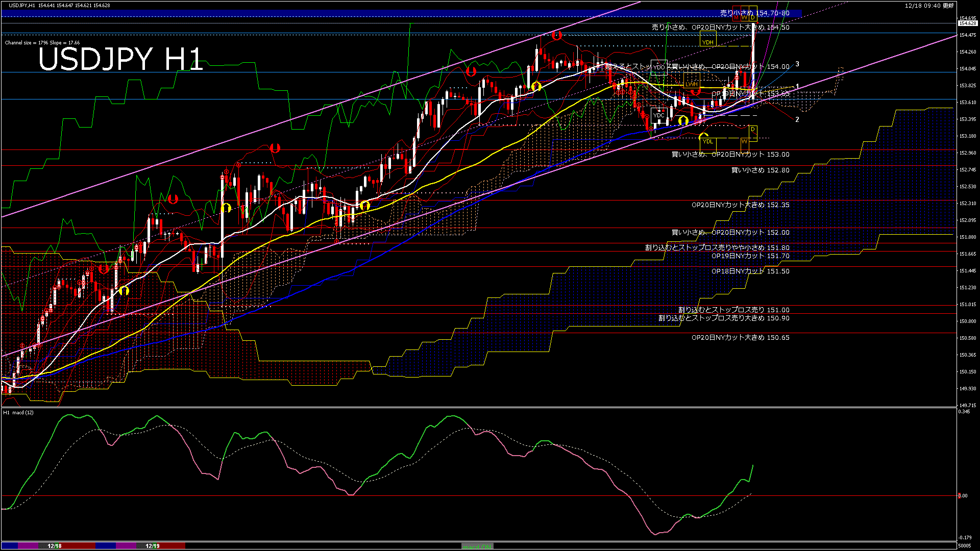Click forecast line label 2 in red
The width and height of the screenshot is (980, 551).
[797, 120]
